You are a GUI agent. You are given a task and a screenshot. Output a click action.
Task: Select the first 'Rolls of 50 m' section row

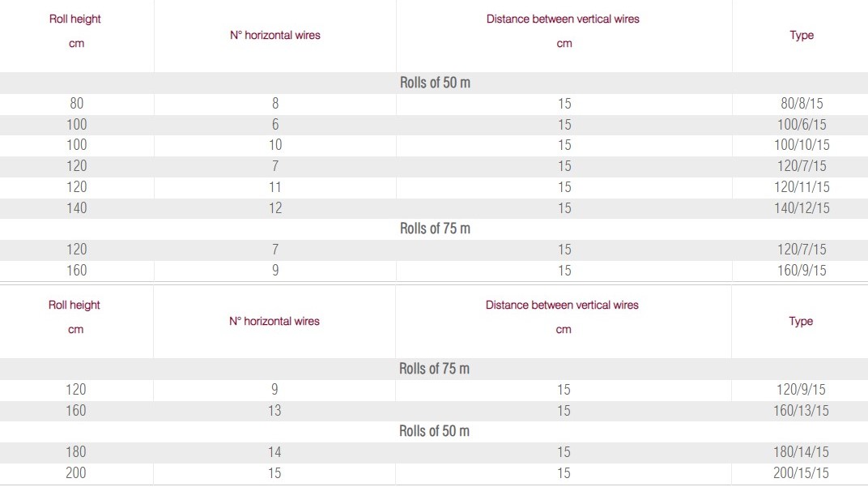pos(435,83)
